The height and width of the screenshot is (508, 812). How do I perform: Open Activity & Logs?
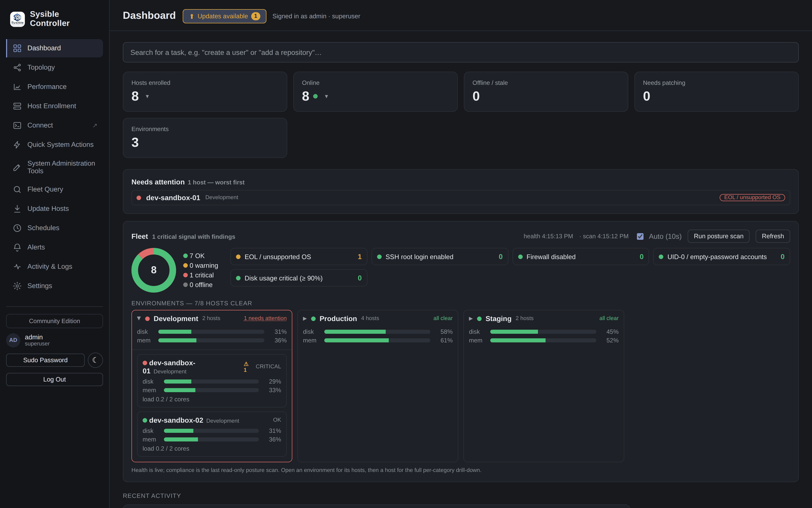pos(54,267)
